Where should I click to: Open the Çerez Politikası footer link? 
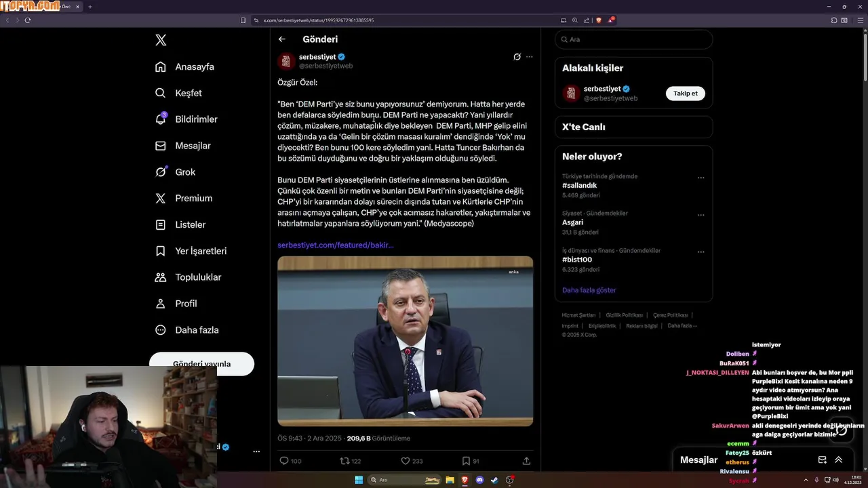click(x=670, y=315)
